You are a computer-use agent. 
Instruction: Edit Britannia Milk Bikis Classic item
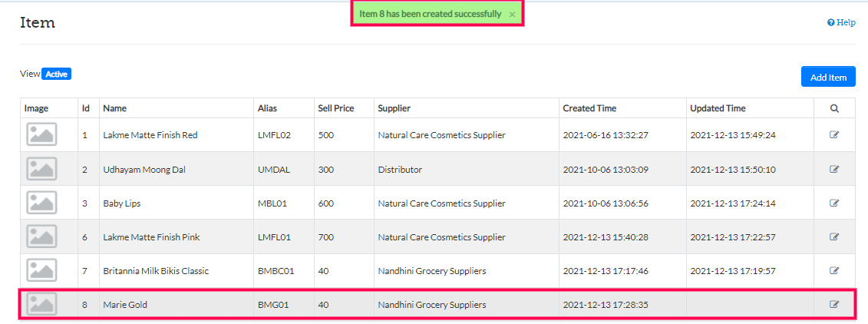click(x=834, y=271)
